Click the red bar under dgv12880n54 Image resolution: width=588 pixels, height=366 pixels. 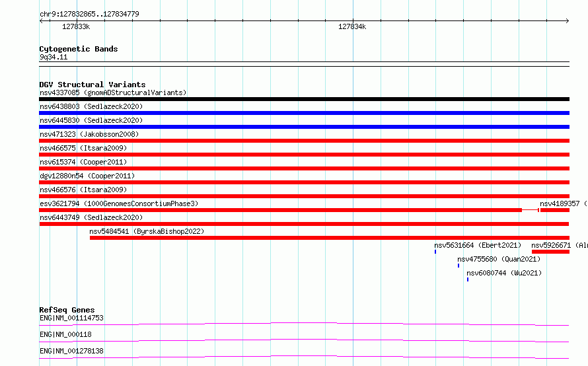point(304,182)
